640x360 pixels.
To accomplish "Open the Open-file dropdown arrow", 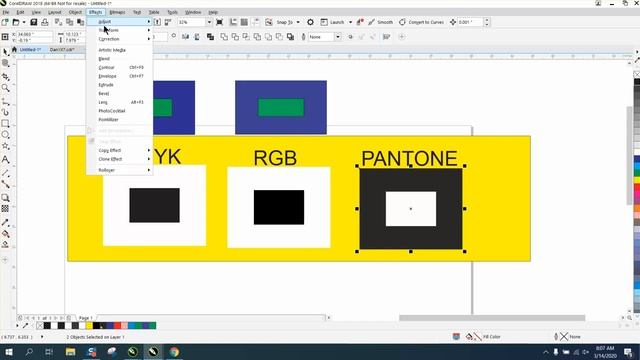I will [x=24, y=22].
